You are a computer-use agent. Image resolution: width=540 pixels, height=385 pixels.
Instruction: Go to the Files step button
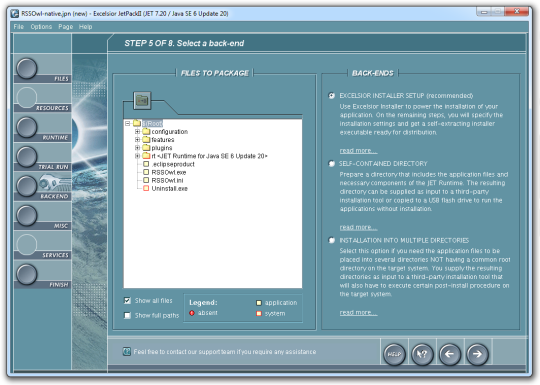27,68
